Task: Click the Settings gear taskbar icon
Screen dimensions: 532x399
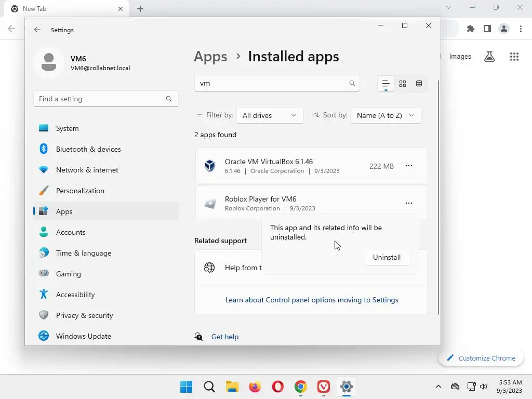Action: point(347,387)
